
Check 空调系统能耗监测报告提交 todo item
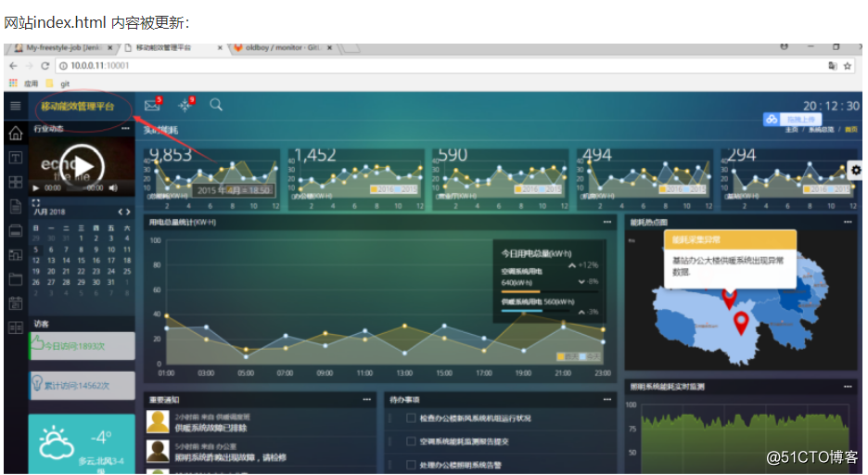click(x=411, y=442)
